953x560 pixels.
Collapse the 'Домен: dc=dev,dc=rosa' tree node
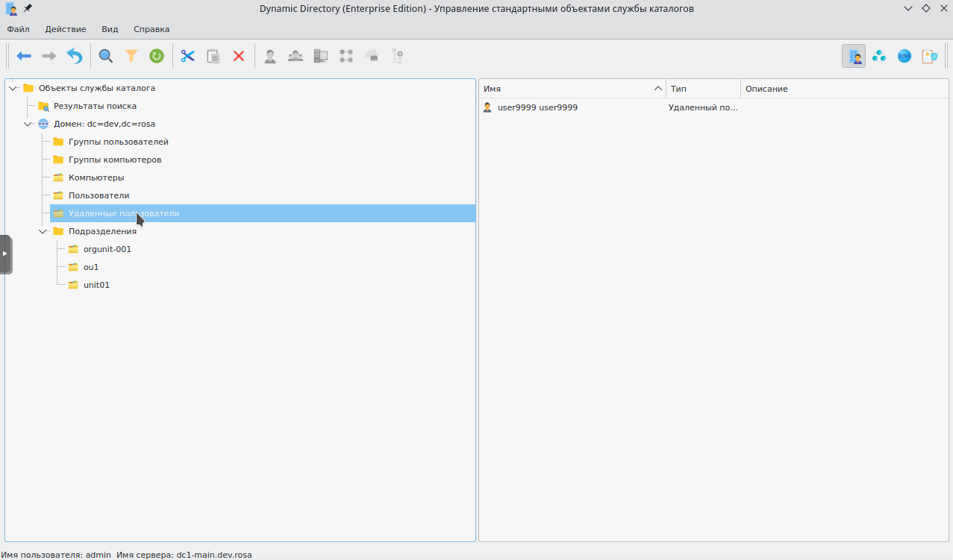28,124
